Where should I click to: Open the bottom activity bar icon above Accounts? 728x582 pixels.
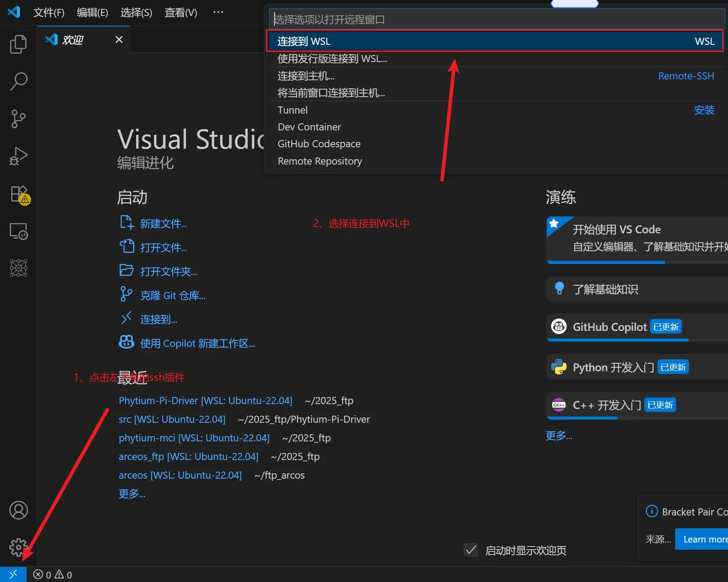pyautogui.click(x=18, y=268)
